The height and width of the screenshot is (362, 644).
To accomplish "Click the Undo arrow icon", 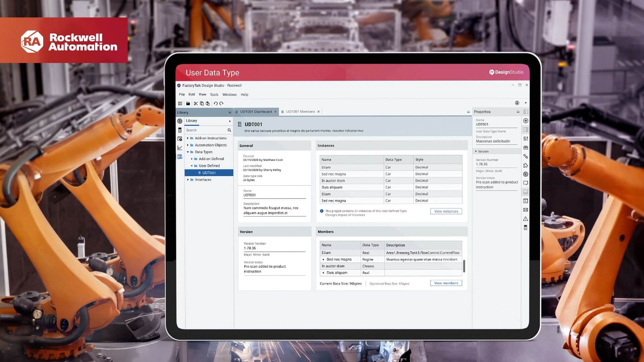I will 215,104.
